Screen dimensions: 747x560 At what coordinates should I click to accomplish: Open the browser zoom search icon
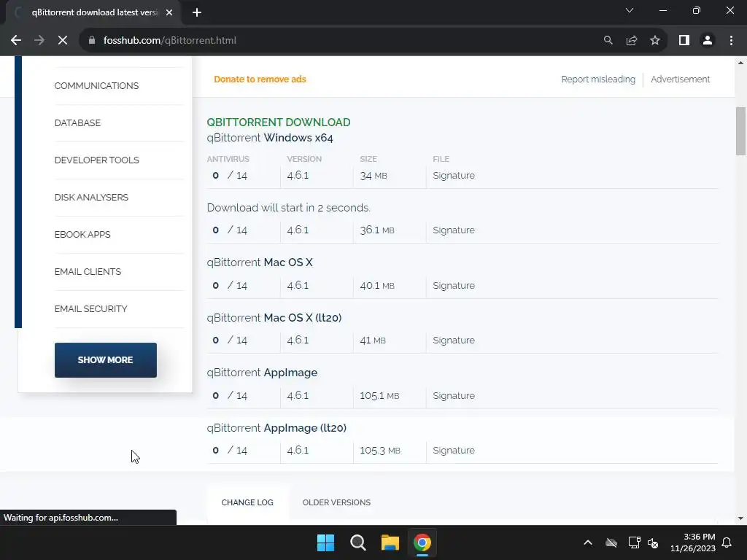pyautogui.click(x=608, y=41)
